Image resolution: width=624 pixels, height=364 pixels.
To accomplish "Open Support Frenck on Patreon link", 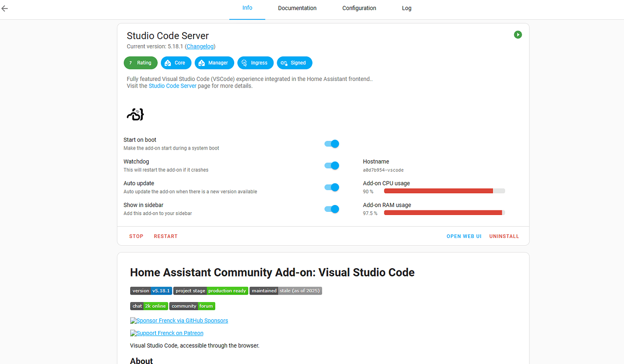I will [167, 333].
